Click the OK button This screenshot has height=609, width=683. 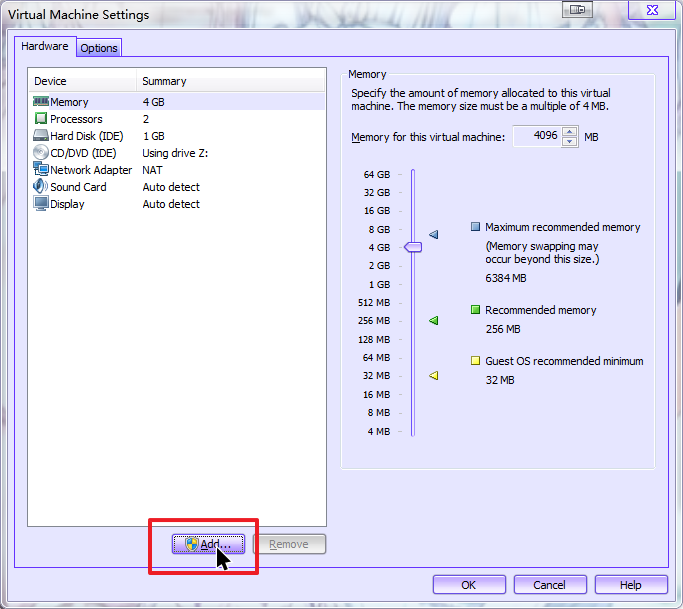[x=468, y=585]
